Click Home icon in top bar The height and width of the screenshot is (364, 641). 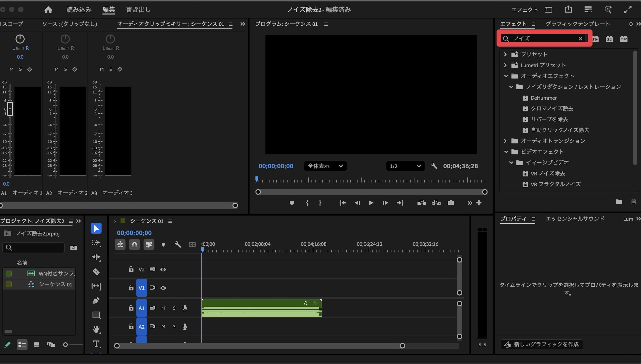click(x=48, y=10)
